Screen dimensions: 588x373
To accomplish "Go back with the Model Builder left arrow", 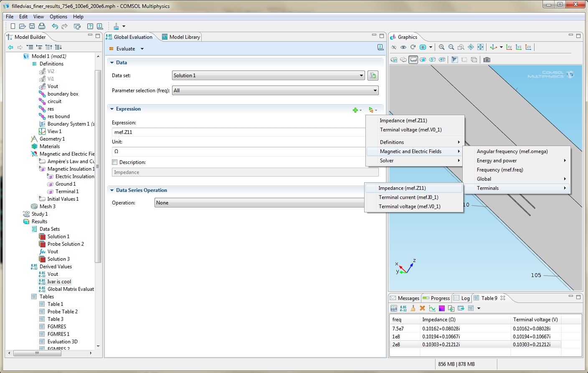I will tap(10, 47).
